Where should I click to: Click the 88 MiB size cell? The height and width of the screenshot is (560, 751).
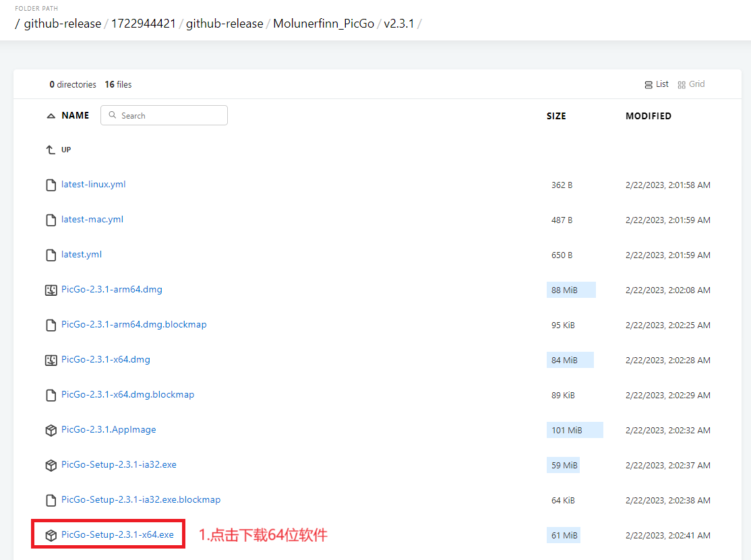click(571, 290)
